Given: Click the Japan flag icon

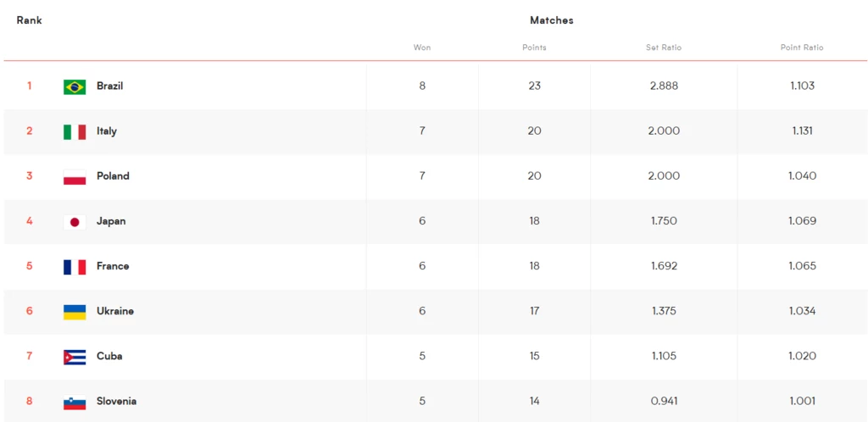Looking at the screenshot, I should (x=75, y=222).
